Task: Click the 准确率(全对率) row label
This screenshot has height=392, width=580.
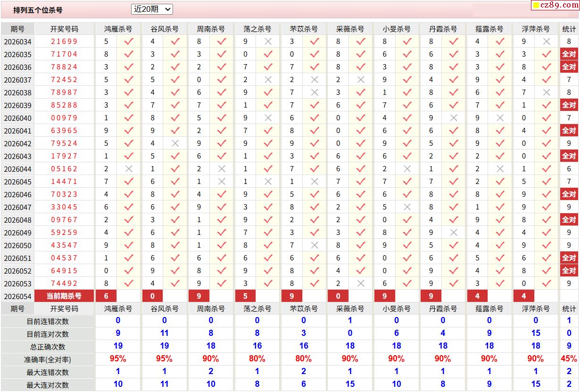Action: coord(48,359)
